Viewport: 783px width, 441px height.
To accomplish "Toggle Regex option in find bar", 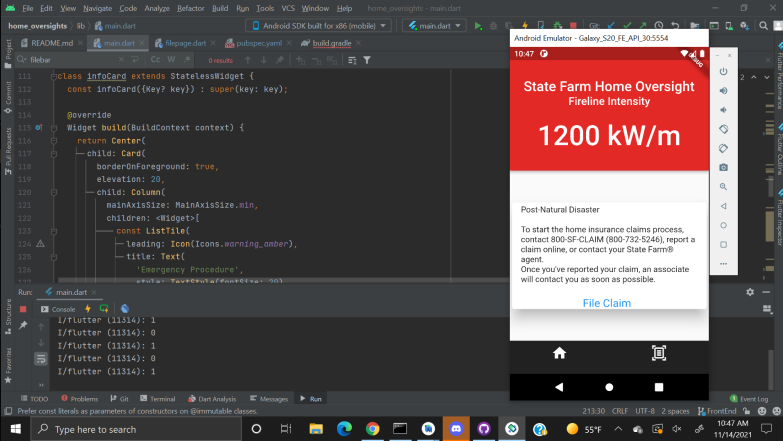I will click(x=187, y=59).
